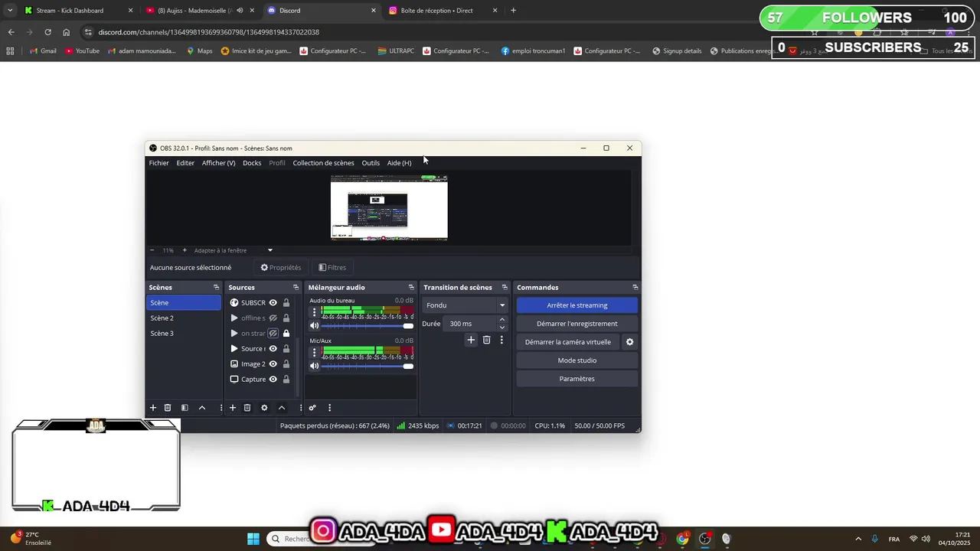Add a new scene with the plus icon
This screenshot has height=551, width=980.
(x=152, y=408)
